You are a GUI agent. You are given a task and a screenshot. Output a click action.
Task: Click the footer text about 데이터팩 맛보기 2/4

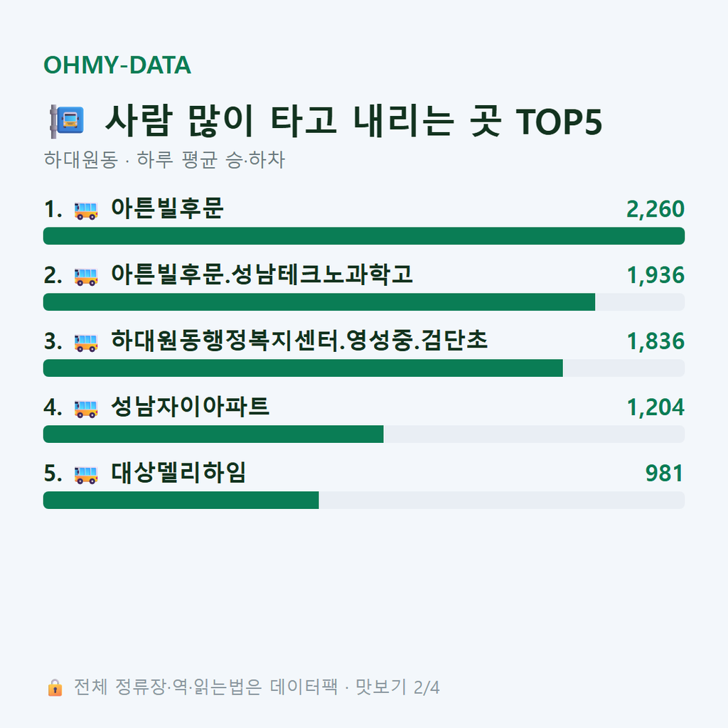(256, 687)
